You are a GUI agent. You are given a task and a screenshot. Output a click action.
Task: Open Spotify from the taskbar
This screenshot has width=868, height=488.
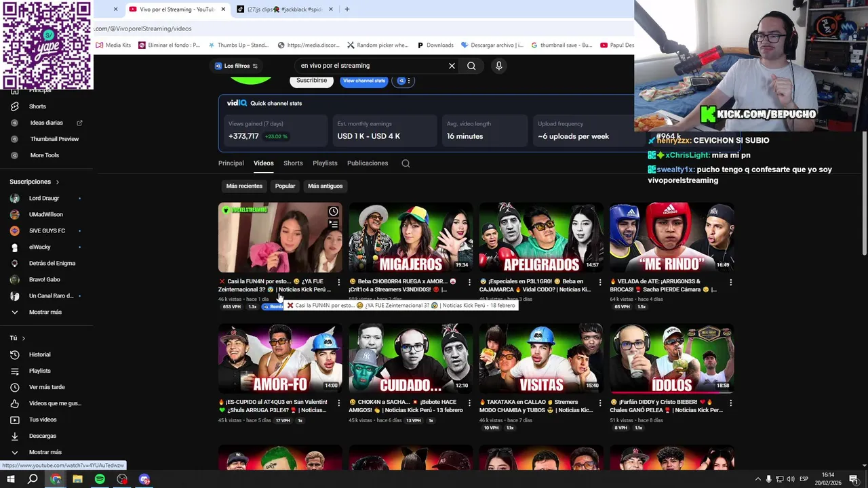click(100, 479)
